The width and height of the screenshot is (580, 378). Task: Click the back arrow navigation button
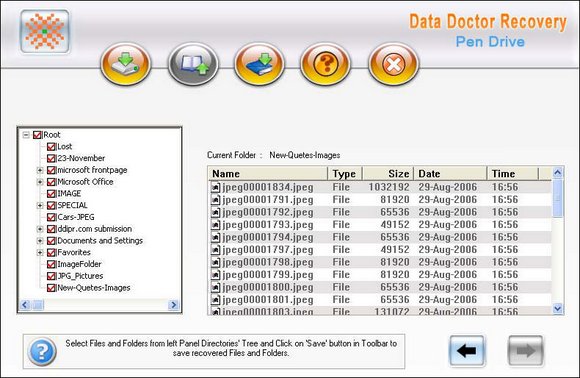point(467,350)
